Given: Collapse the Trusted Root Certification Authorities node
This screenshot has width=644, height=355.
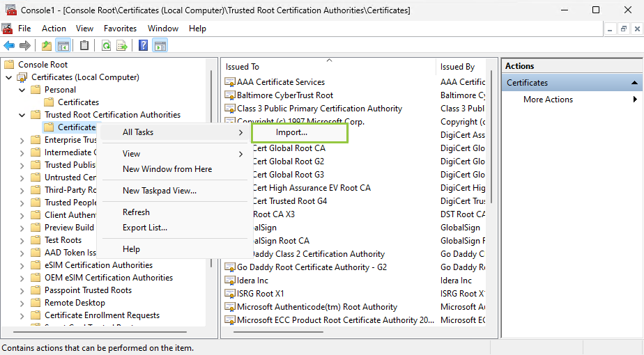Looking at the screenshot, I should 22,115.
